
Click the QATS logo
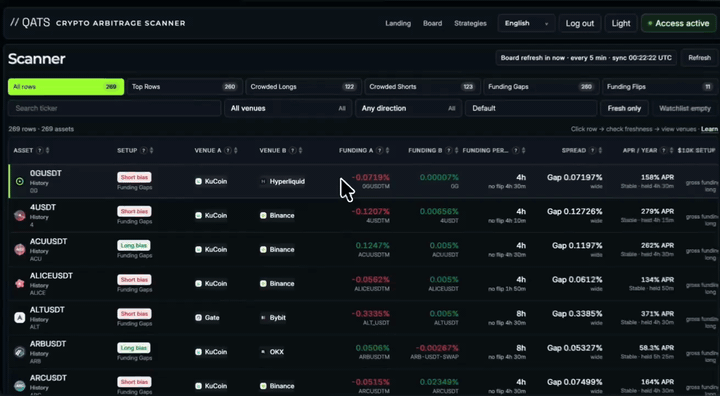30,23
